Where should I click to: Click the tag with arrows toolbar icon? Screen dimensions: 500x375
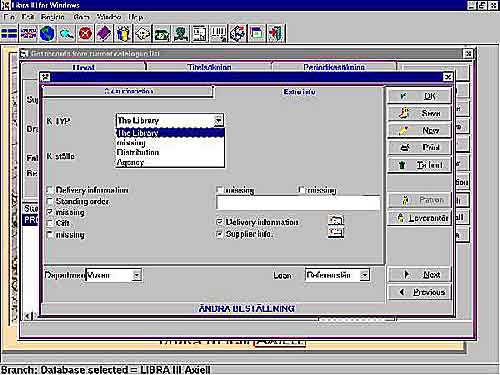click(237, 33)
